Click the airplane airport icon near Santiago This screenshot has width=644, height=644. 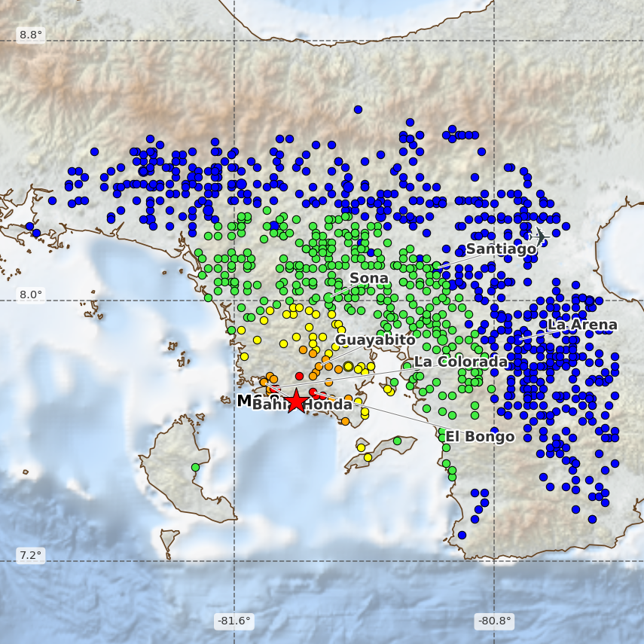539,237
